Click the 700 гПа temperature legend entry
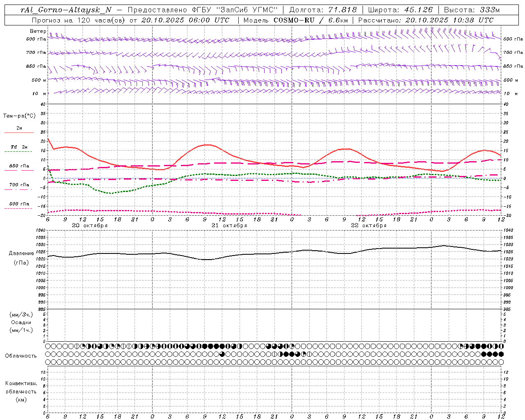 [19, 185]
